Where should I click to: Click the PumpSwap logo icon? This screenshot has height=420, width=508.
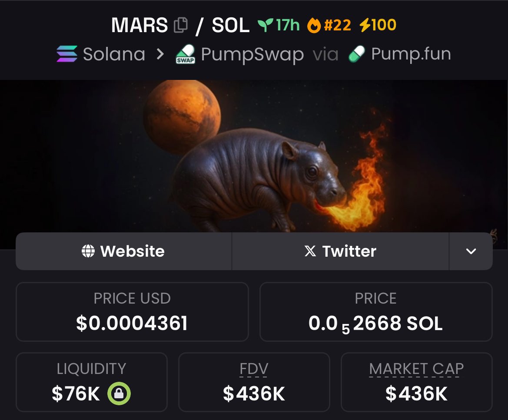pyautogui.click(x=185, y=54)
